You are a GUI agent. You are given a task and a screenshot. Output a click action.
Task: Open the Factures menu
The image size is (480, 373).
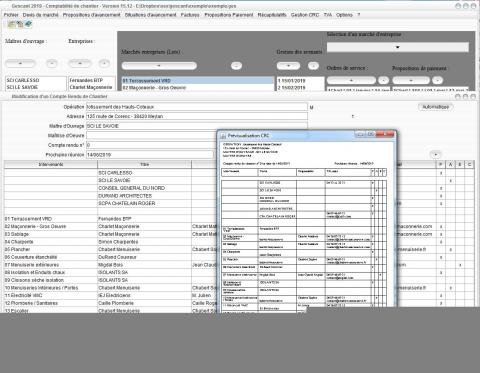[190, 15]
